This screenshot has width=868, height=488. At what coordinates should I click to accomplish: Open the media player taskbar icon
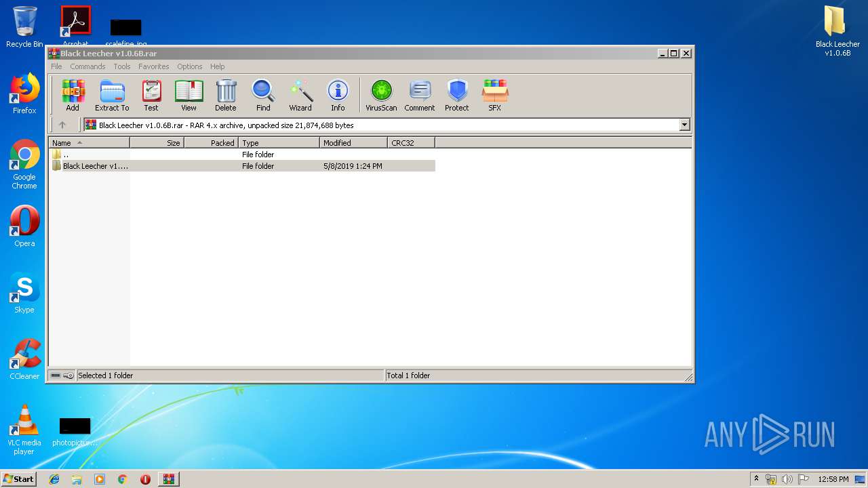(x=100, y=479)
